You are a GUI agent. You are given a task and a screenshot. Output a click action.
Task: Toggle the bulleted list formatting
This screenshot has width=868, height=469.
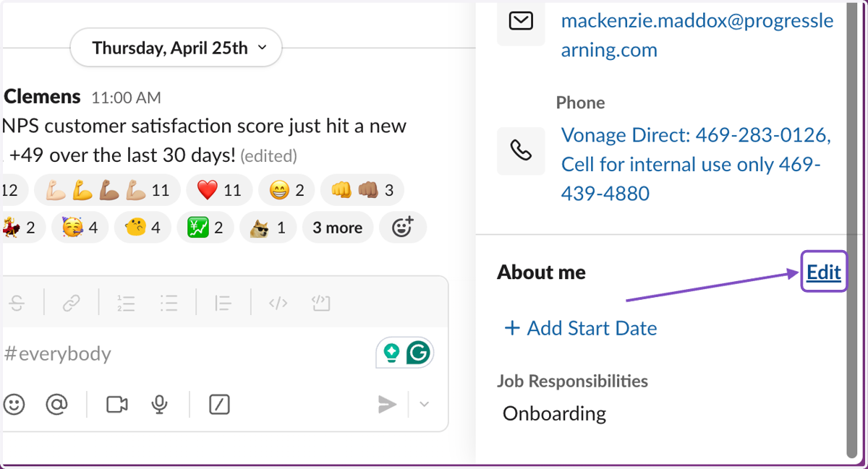[x=169, y=304]
